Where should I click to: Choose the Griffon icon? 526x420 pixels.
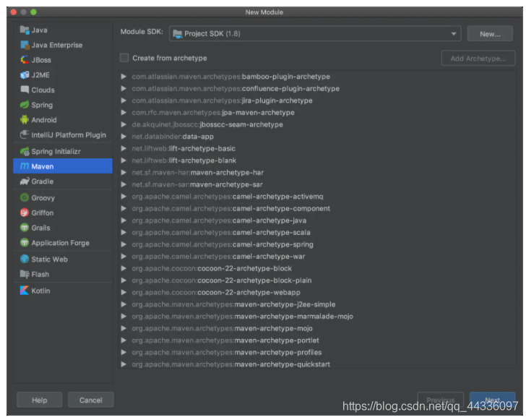click(25, 213)
